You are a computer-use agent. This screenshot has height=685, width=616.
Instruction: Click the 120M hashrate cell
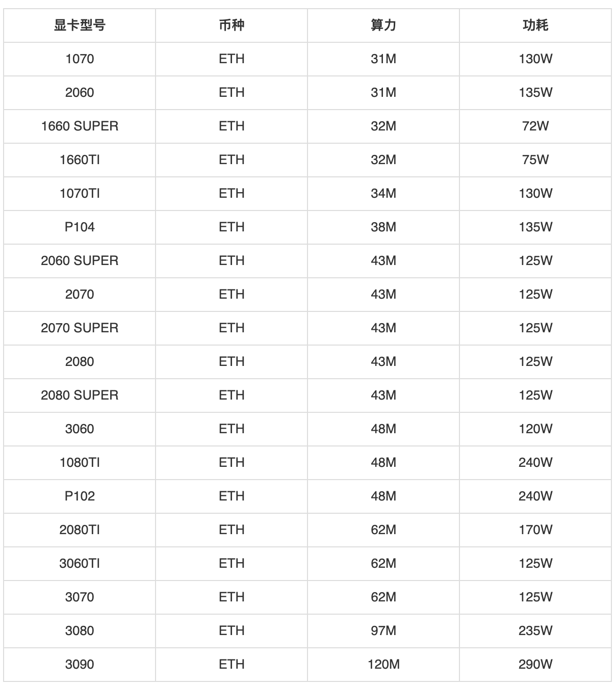[383, 664]
